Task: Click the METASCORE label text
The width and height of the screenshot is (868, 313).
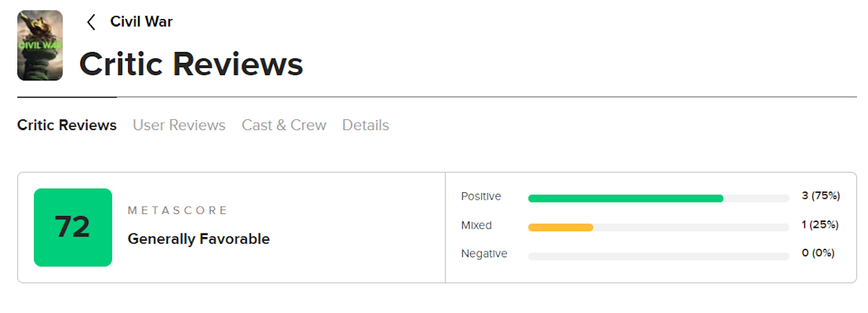Action: [x=178, y=210]
